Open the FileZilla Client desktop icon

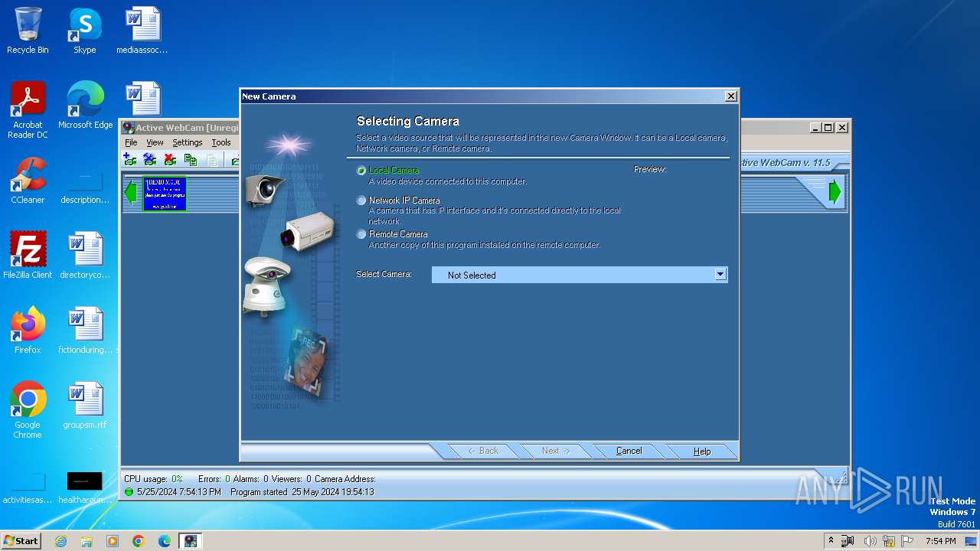[28, 256]
